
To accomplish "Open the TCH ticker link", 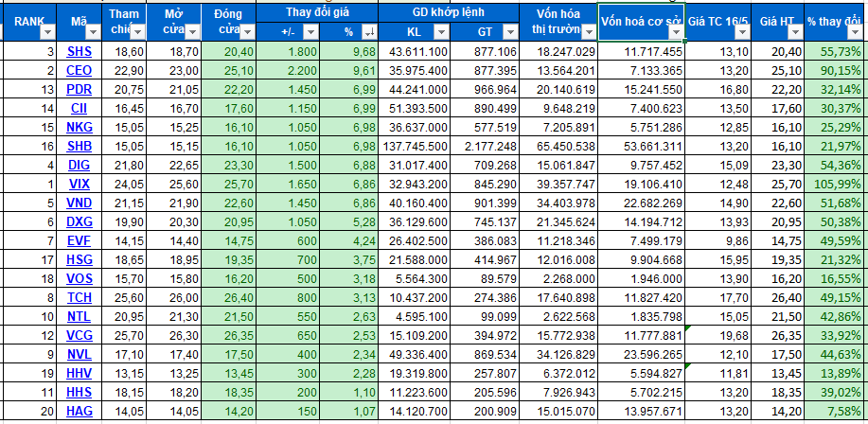I will pyautogui.click(x=80, y=297).
